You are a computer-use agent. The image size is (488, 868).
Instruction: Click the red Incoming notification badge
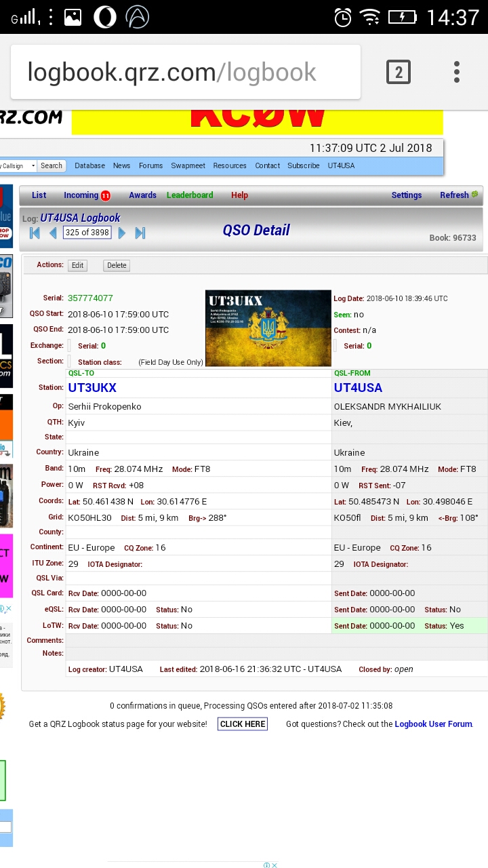(x=106, y=196)
